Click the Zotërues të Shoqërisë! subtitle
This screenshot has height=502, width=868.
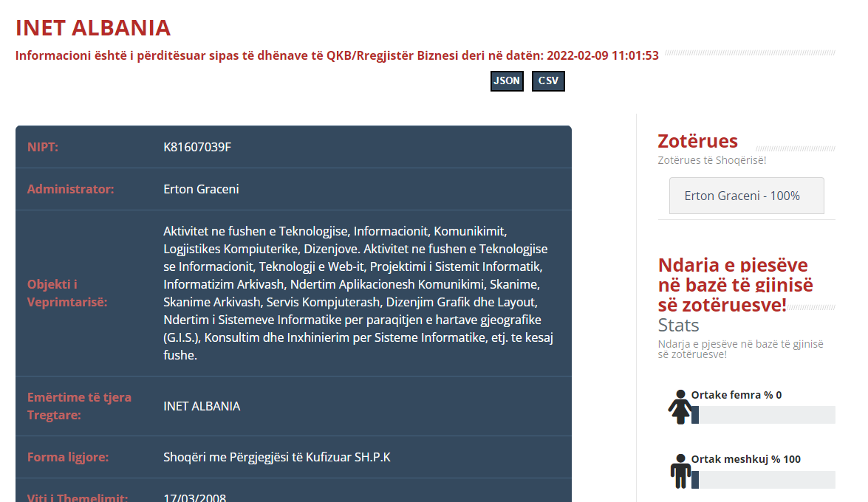click(712, 160)
